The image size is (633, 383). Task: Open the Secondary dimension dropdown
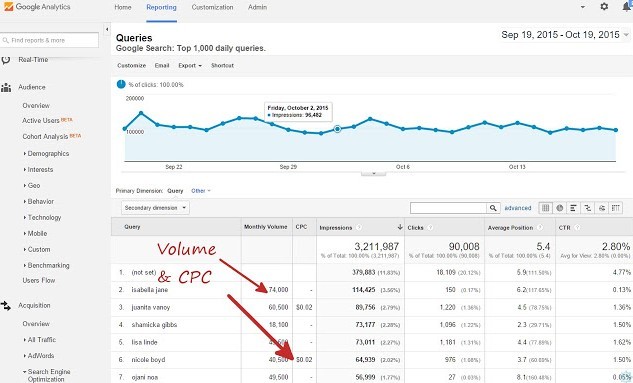point(155,208)
